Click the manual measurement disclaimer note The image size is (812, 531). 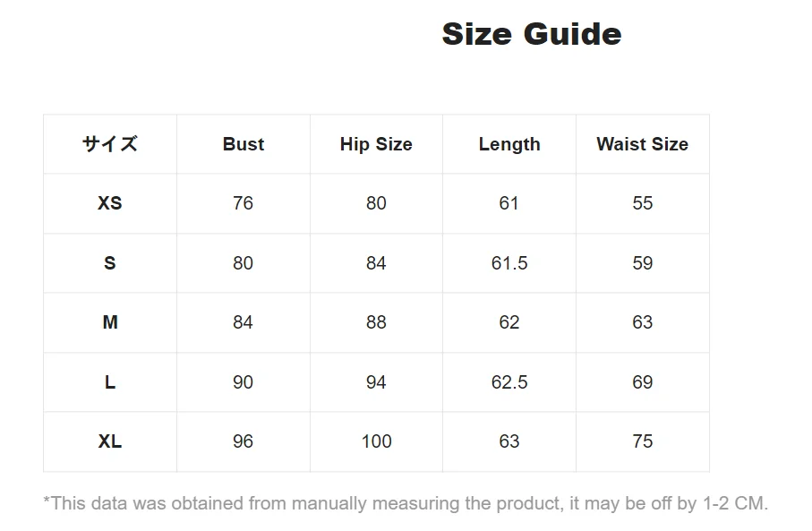[406, 503]
